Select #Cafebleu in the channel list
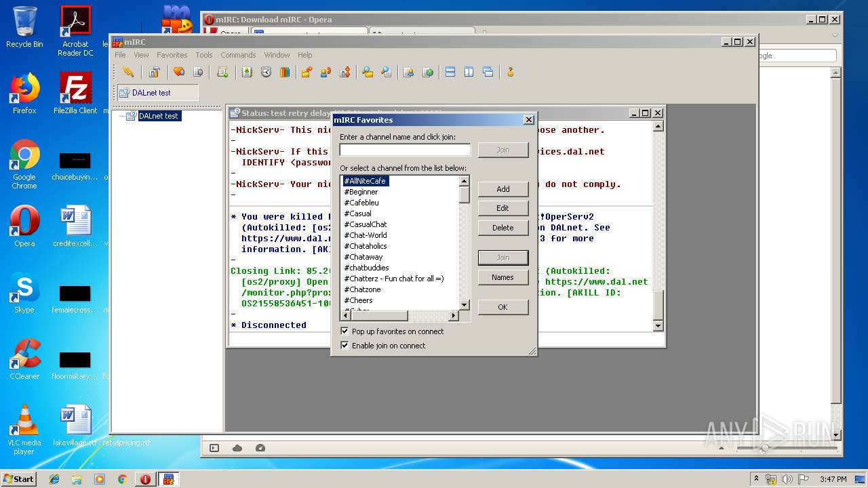 tap(361, 203)
